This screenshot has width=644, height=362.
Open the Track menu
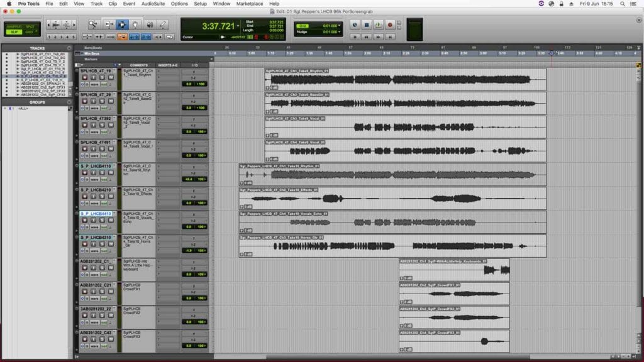(x=96, y=4)
